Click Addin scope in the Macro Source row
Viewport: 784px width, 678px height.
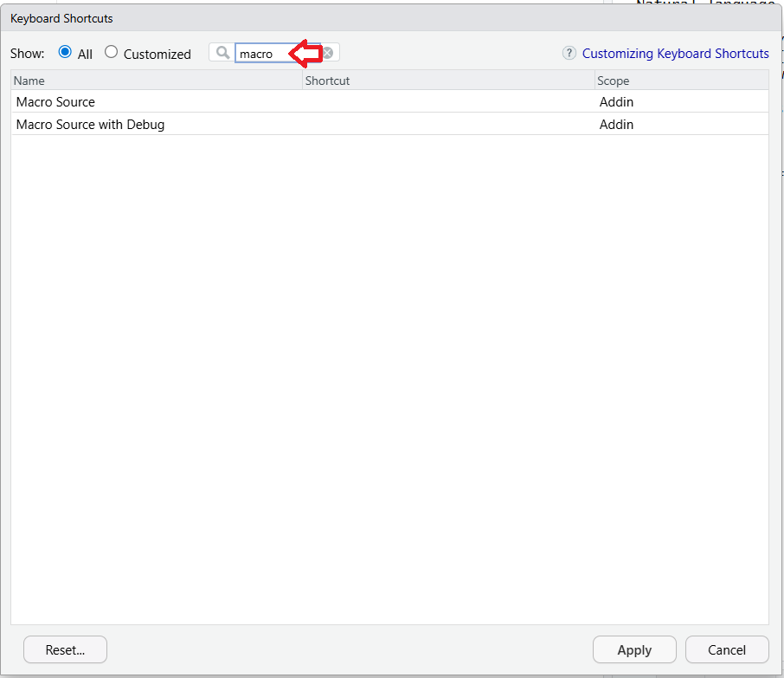(616, 102)
